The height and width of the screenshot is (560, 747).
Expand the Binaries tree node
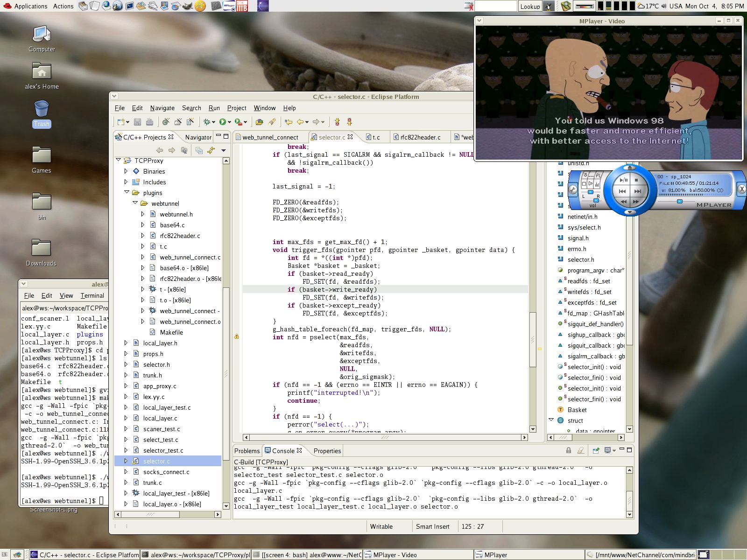pyautogui.click(x=126, y=171)
